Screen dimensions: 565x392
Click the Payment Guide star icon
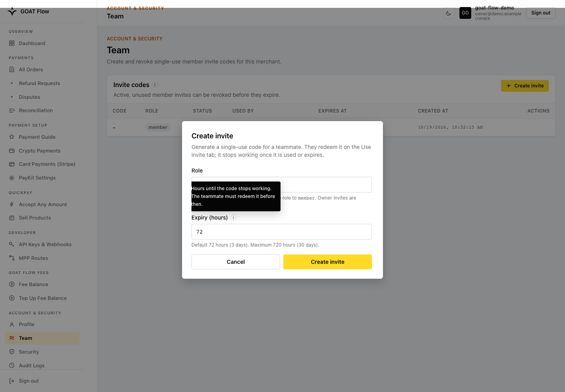[12, 137]
